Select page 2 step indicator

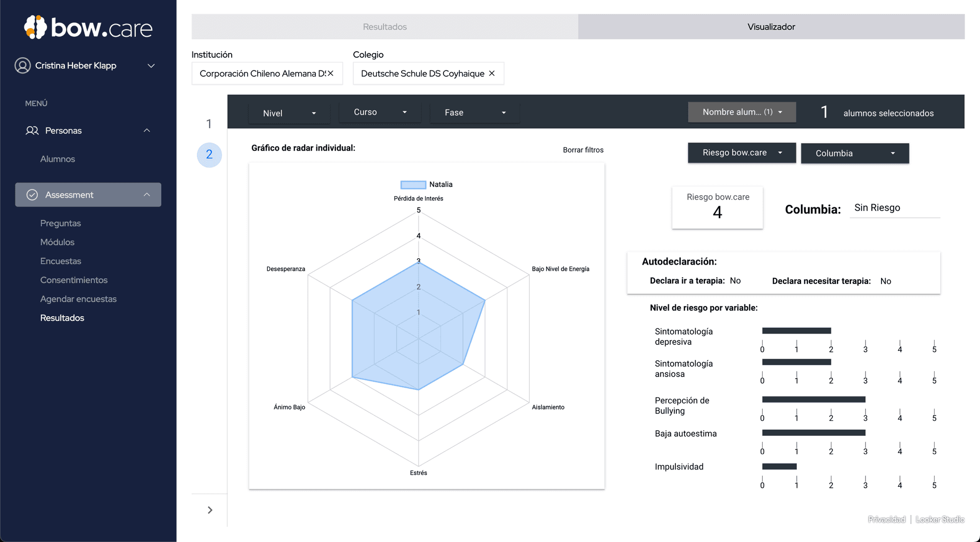coord(209,155)
